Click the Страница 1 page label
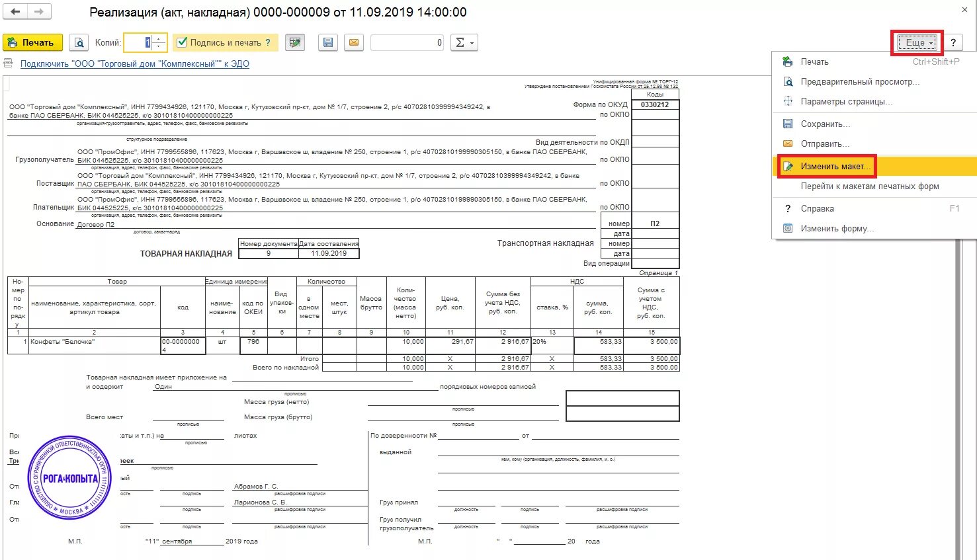 658,272
